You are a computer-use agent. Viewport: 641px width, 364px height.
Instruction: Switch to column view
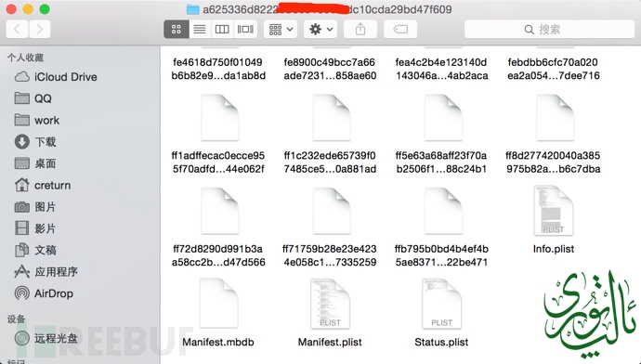click(222, 30)
